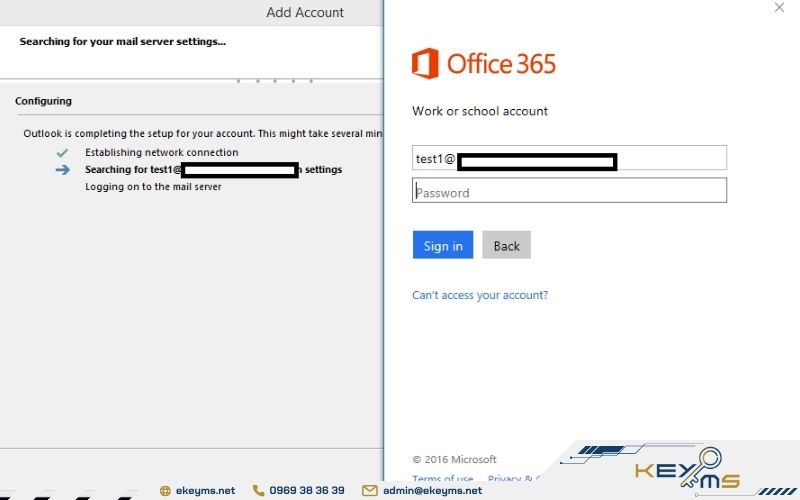Click the Office 365 logo icon
Viewport: 800px width, 500px height.
pyautogui.click(x=425, y=63)
